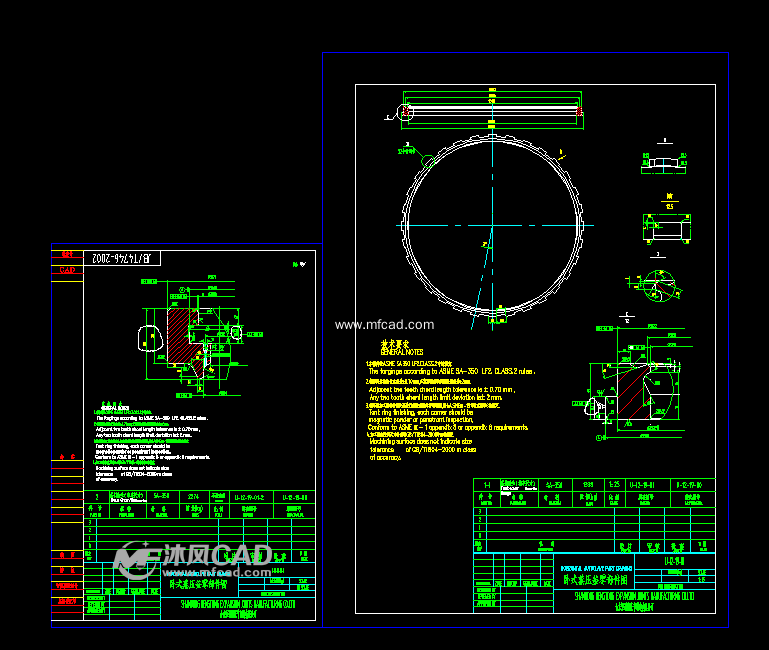Select the top side-view of the ring
Screen dimensions: 769x650
(492, 112)
